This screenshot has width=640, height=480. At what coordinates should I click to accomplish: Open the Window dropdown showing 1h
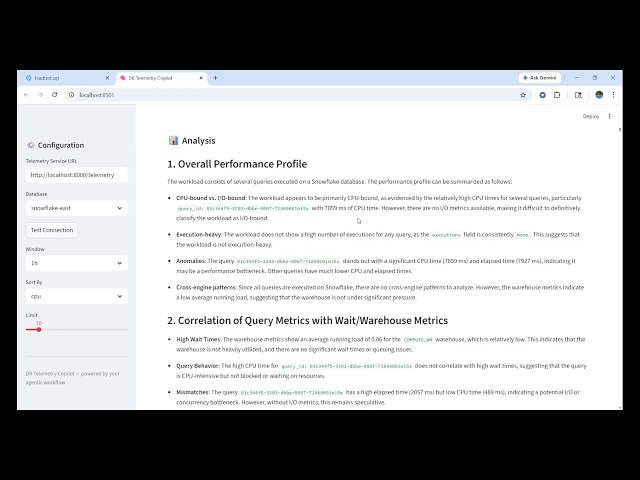pyautogui.click(x=77, y=263)
